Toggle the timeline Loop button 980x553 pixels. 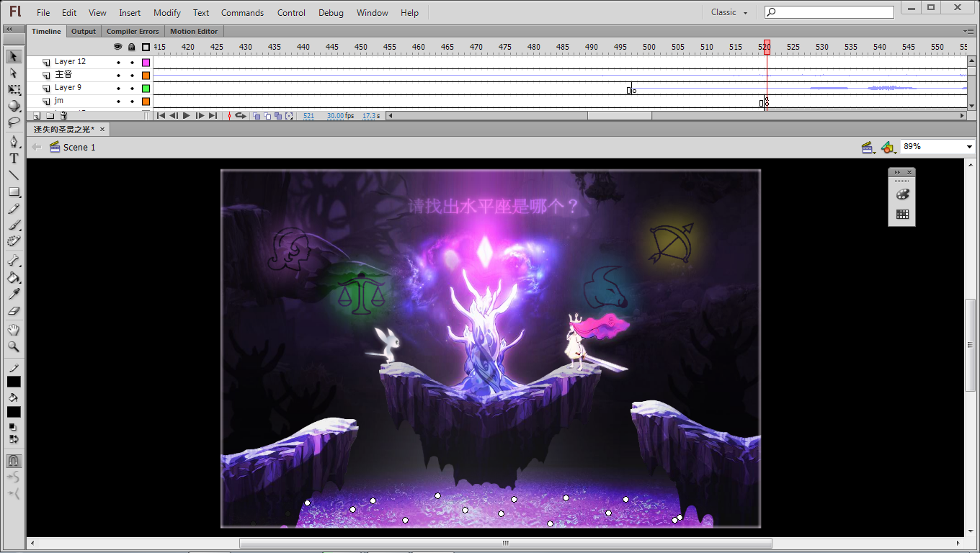pyautogui.click(x=241, y=115)
